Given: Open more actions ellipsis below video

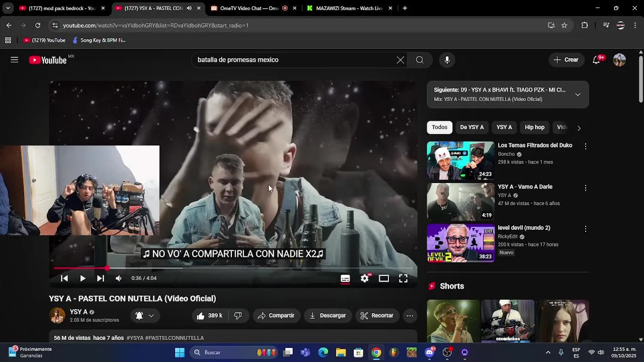Looking at the screenshot, I should pyautogui.click(x=410, y=316).
